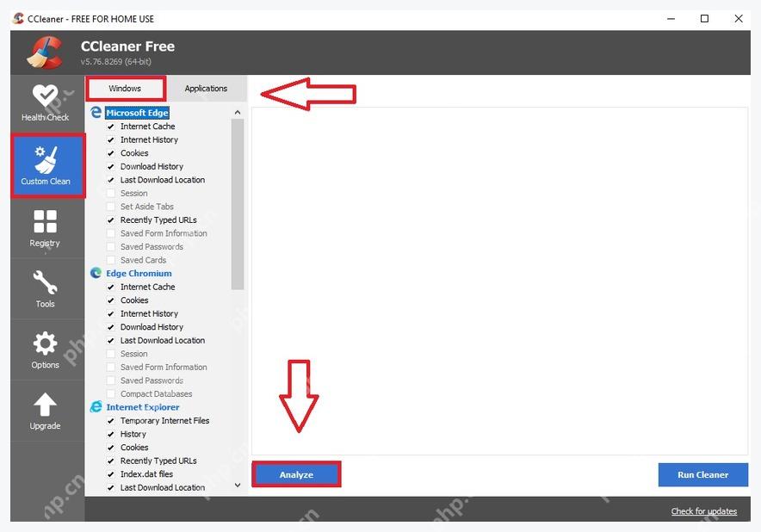The width and height of the screenshot is (761, 532).
Task: Click the Analyze button
Action: (296, 474)
